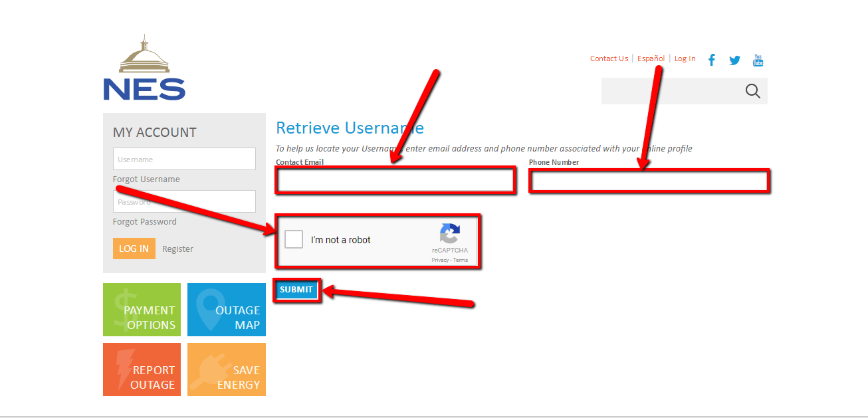Click inside the Contact Email field
This screenshot has width=868, height=418.
click(x=395, y=180)
